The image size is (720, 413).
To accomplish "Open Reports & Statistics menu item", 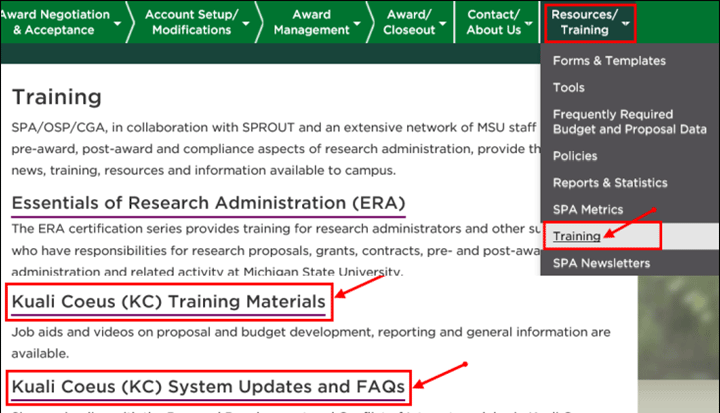I will pyautogui.click(x=610, y=182).
